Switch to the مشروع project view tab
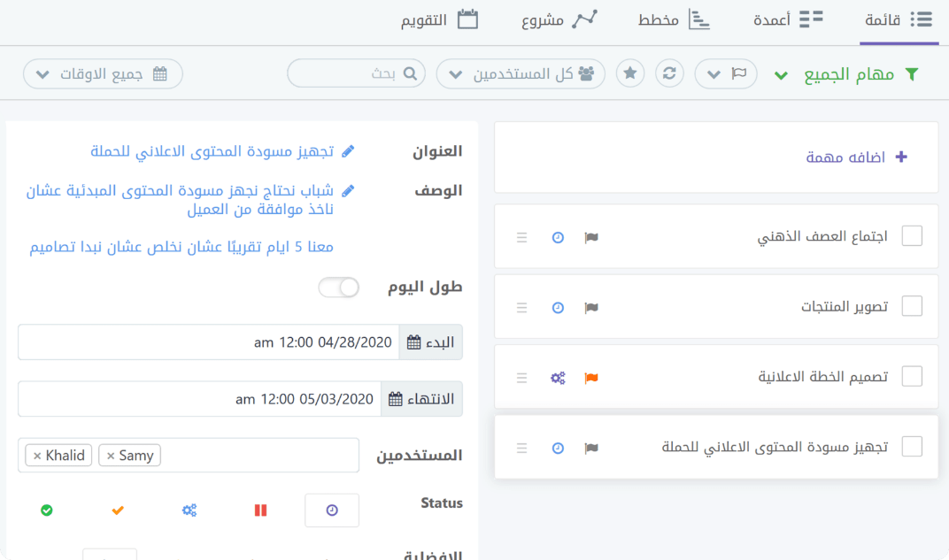The image size is (949, 560). click(x=559, y=20)
